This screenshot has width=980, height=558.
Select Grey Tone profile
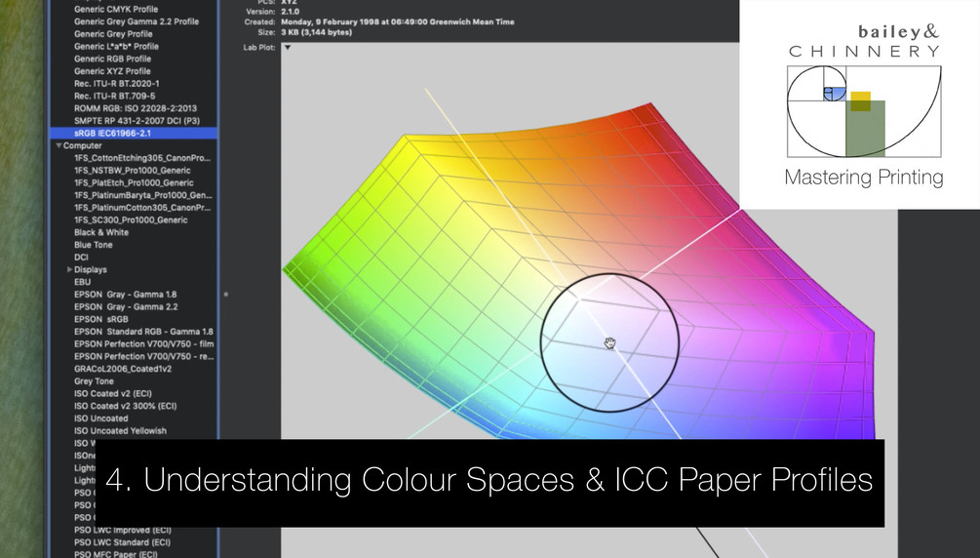[x=94, y=381]
